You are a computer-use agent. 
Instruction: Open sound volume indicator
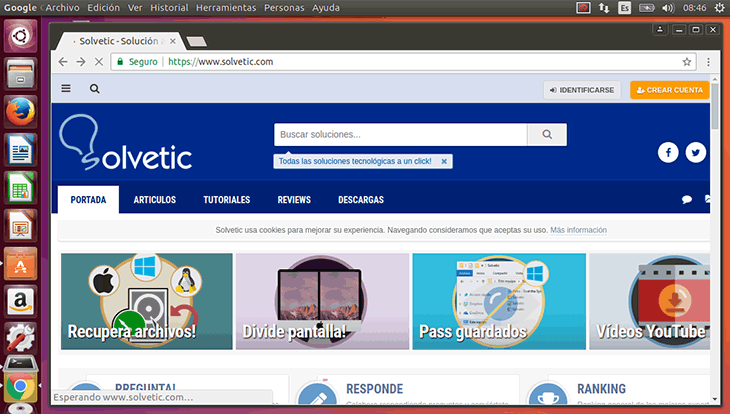click(x=668, y=8)
